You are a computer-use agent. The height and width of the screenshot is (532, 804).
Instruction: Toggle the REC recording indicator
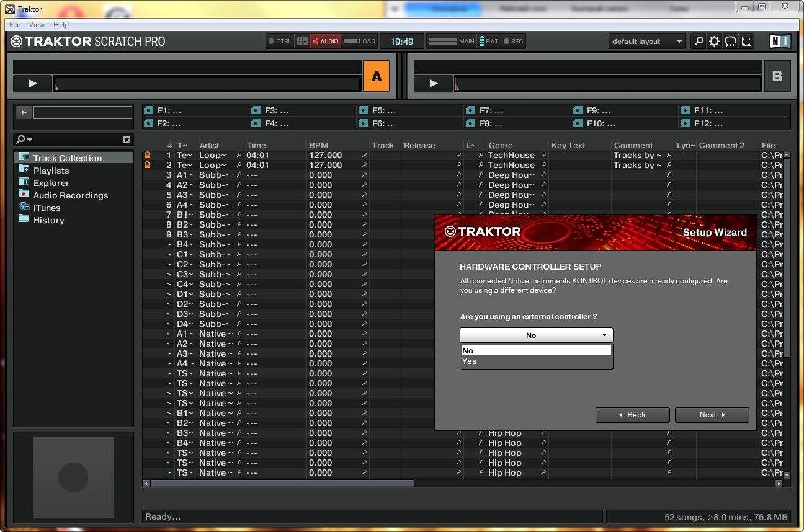click(514, 42)
